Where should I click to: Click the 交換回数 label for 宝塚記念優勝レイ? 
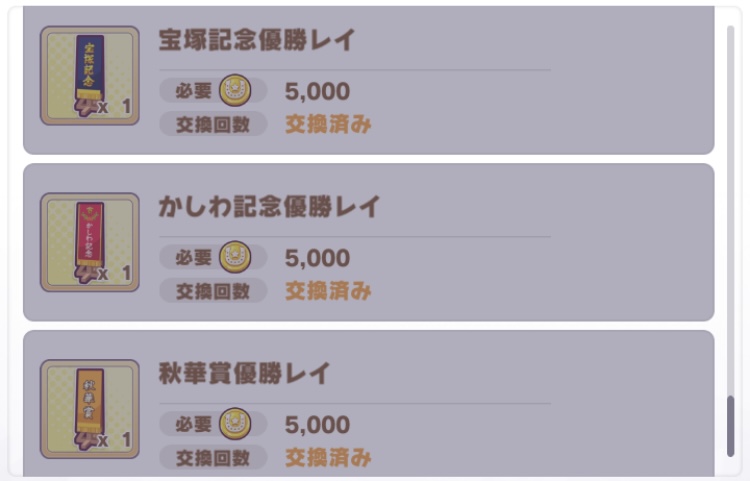point(213,125)
